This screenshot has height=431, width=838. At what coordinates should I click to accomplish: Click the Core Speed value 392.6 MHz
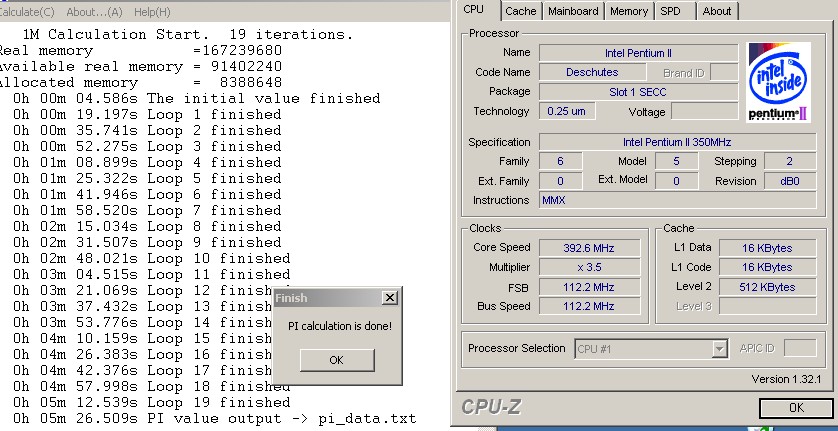coord(589,248)
